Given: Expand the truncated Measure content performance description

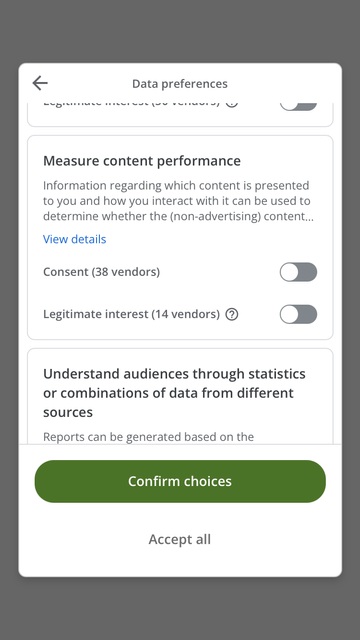Looking at the screenshot, I should [178, 201].
